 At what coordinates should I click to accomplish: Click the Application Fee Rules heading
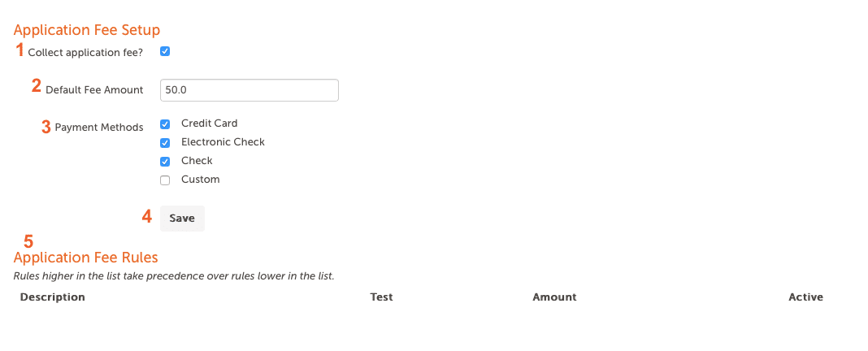(86, 258)
